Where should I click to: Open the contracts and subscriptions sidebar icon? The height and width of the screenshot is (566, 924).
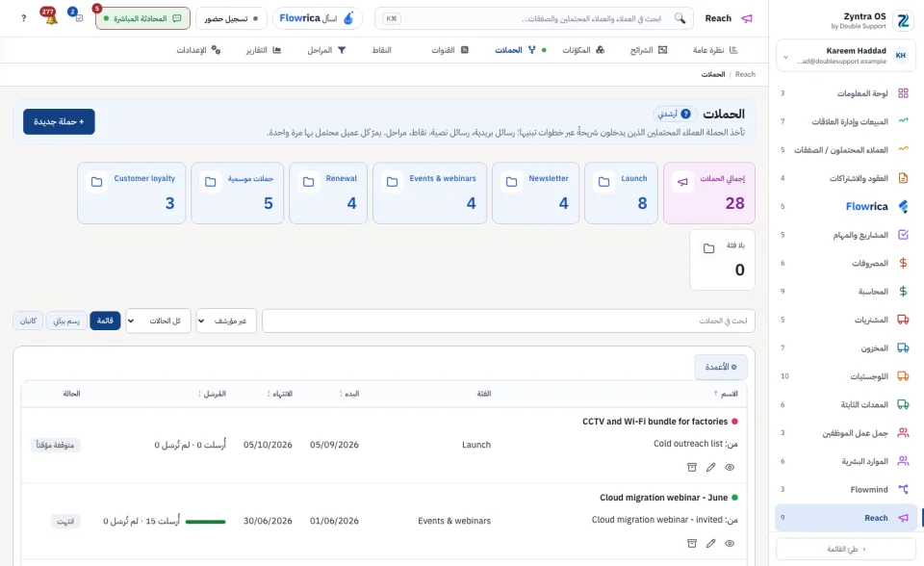pyautogui.click(x=903, y=178)
